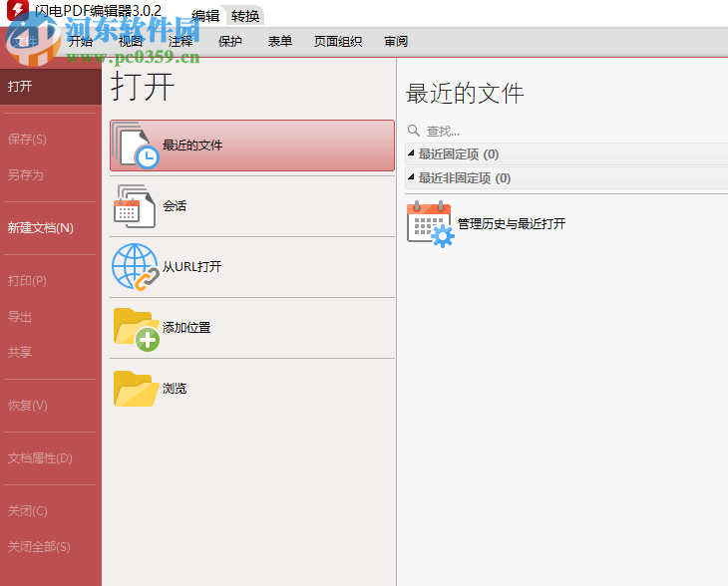Choose 另存为 in the sidebar

coord(26,175)
